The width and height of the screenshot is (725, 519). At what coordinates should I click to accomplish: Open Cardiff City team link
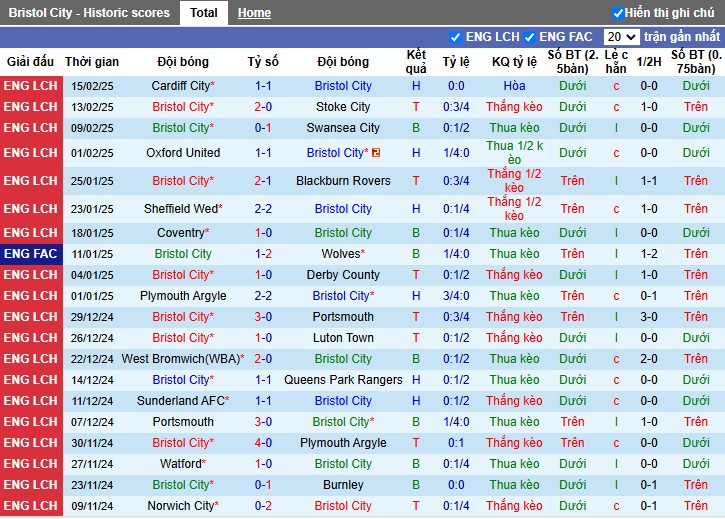coord(183,86)
